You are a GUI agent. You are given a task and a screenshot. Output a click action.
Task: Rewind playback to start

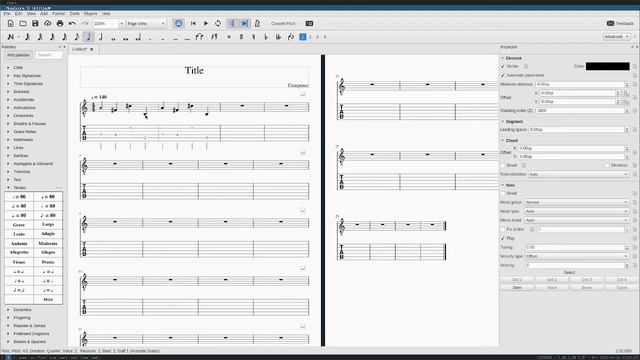pos(193,24)
